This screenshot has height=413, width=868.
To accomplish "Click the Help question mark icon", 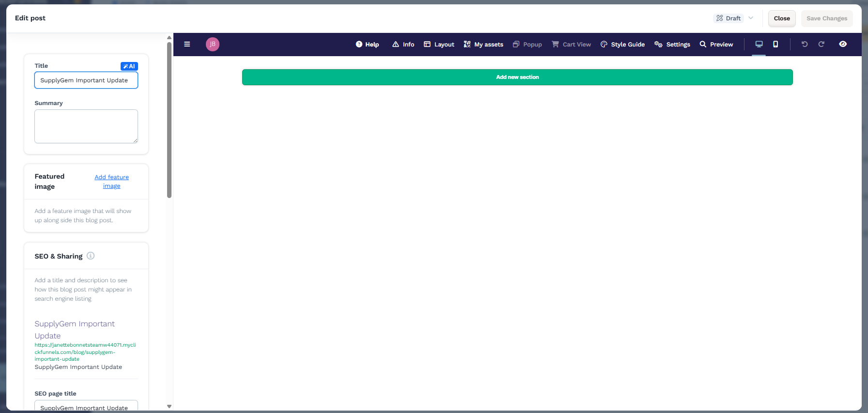I will click(x=359, y=44).
